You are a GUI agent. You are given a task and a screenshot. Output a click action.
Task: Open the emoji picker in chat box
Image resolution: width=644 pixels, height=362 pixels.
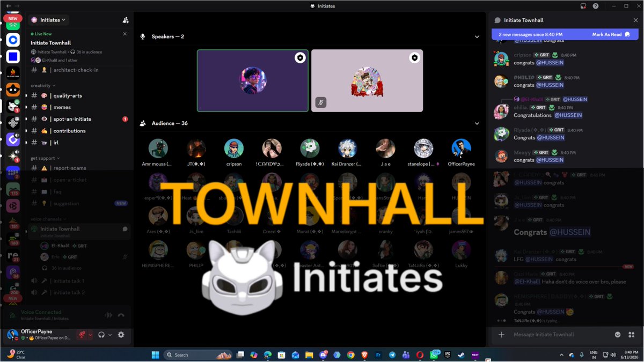coord(618,335)
